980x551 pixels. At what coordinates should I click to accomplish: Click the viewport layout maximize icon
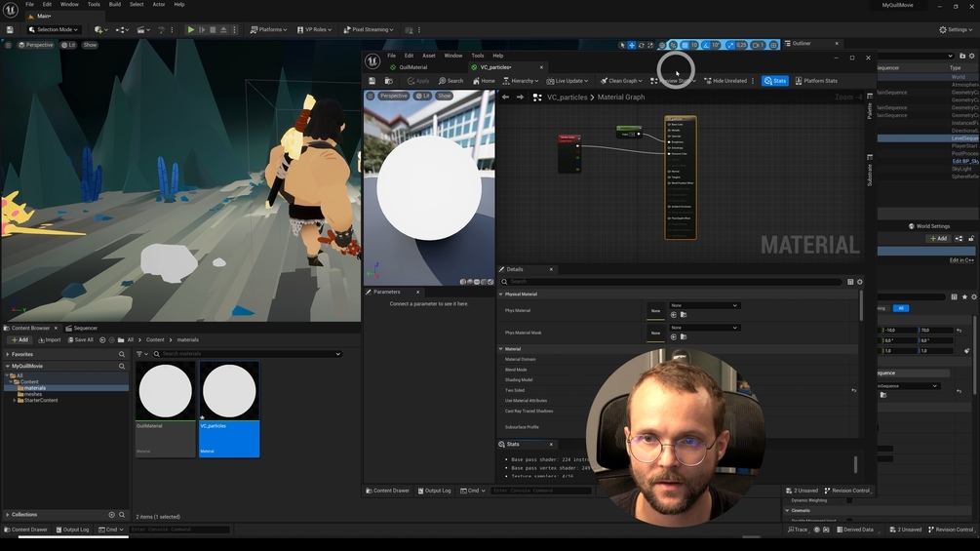[773, 45]
